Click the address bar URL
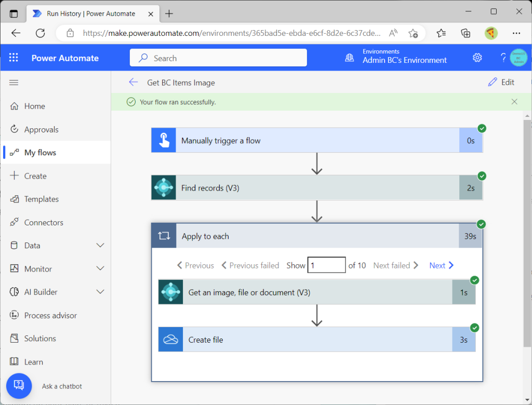Viewport: 532px width, 405px height. click(x=231, y=33)
